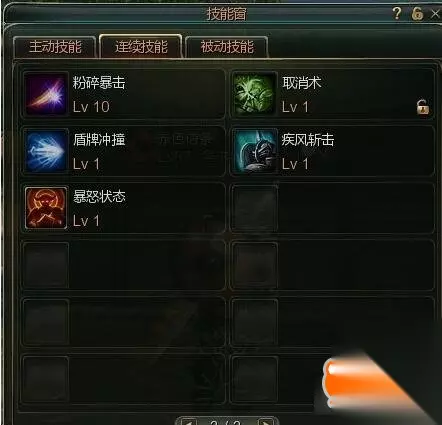The width and height of the screenshot is (442, 425).
Task: Go to the next skill page arrow
Action: click(266, 422)
